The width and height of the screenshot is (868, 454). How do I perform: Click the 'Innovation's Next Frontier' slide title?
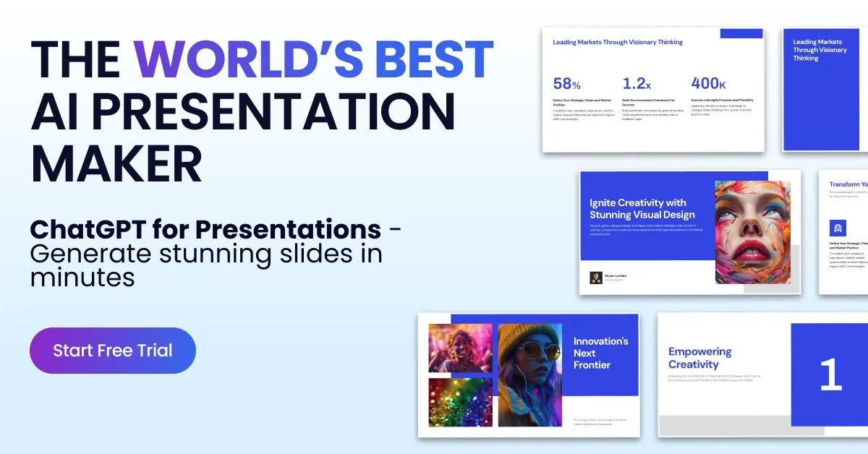pyautogui.click(x=600, y=353)
